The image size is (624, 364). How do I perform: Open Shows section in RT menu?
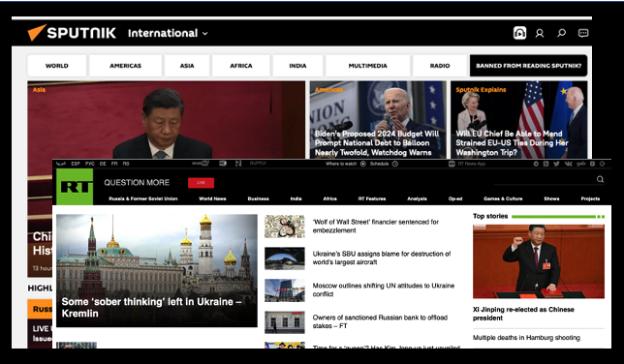551,198
